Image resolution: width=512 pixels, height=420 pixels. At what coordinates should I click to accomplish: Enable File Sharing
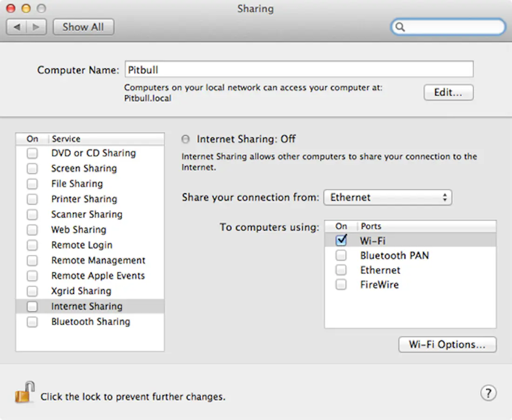(x=32, y=183)
